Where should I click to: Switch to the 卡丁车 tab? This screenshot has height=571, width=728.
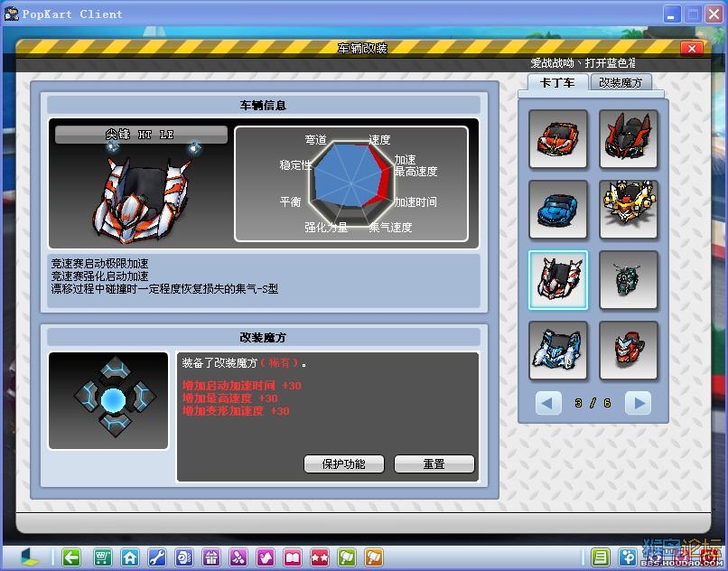[x=557, y=83]
